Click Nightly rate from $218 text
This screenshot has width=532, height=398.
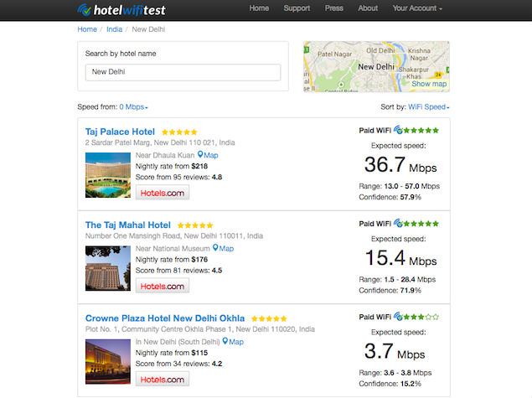(x=172, y=166)
